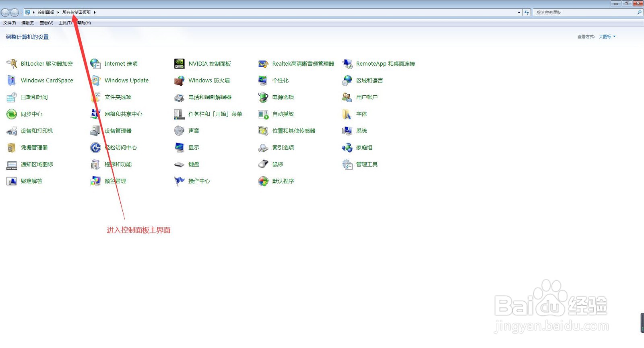The image size is (644, 348).
Task: Open the 同步中心 green icon
Action: pos(12,114)
